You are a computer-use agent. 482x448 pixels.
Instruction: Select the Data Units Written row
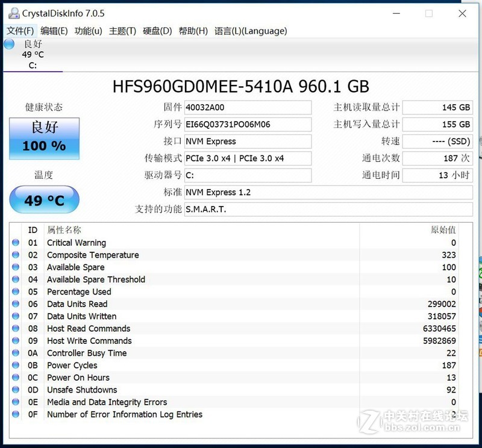pos(82,316)
